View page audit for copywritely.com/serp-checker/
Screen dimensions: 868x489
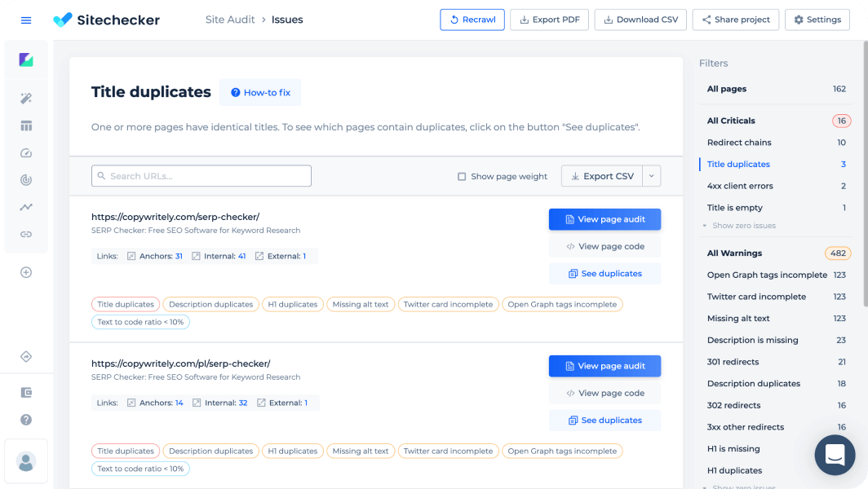605,219
